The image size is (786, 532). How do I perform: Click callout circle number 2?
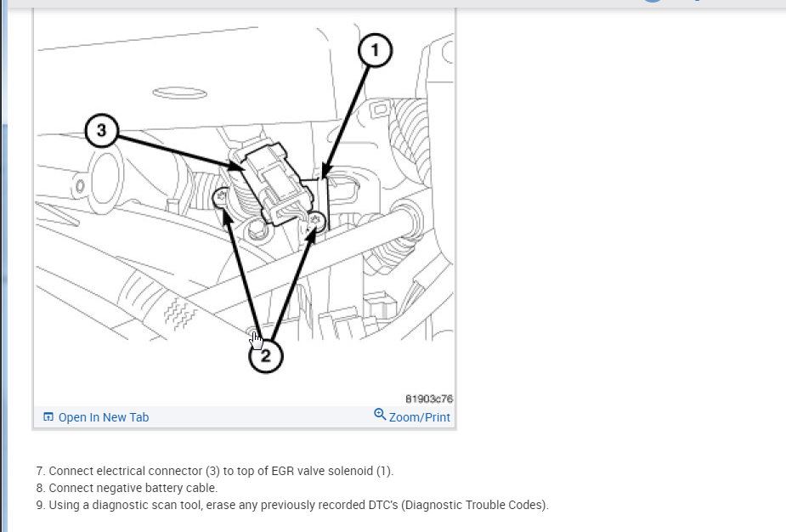pos(266,356)
